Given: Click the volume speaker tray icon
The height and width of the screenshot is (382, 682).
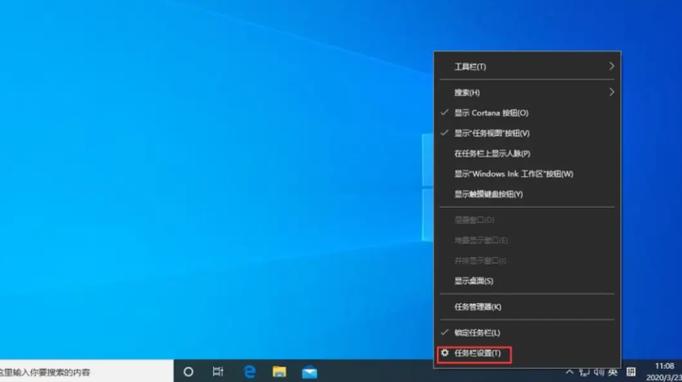Looking at the screenshot, I should (599, 372).
